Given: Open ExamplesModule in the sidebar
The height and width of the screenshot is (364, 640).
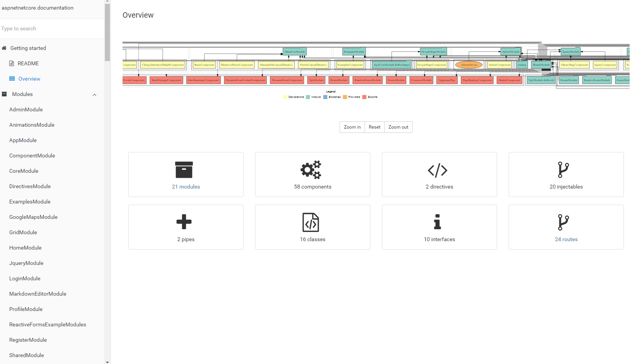Looking at the screenshot, I should coord(30,202).
